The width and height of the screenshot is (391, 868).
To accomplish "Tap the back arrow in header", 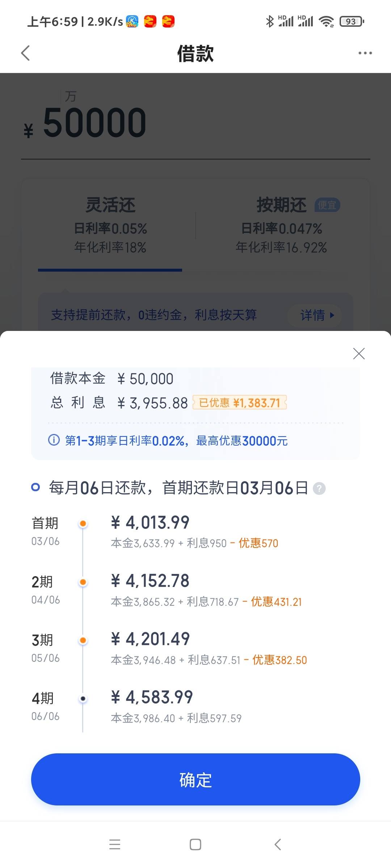I will click(25, 53).
